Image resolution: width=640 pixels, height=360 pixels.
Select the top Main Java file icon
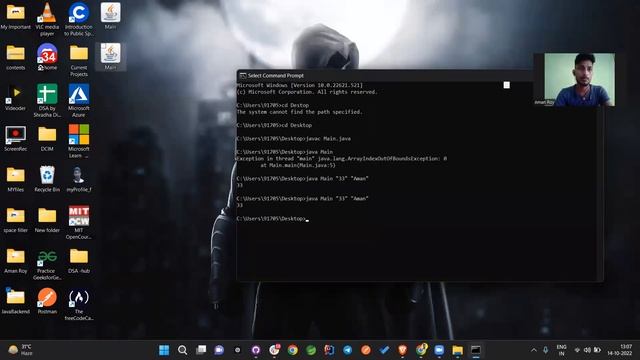110,16
